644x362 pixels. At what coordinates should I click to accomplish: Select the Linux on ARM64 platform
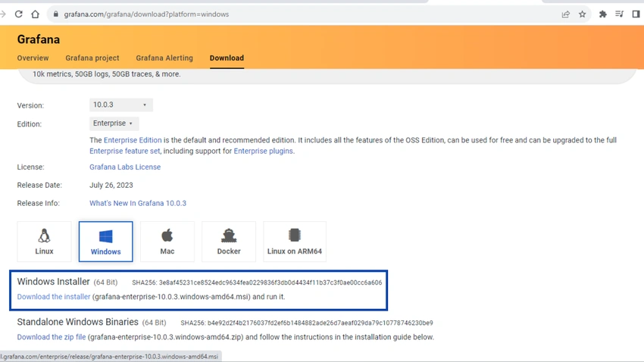tap(295, 242)
